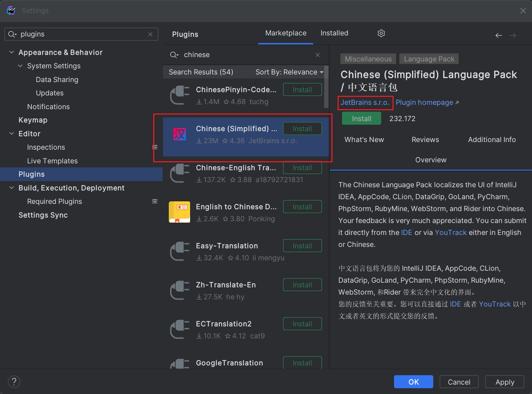Open the JetBrains s.r.o. vendor link
This screenshot has height=394, width=532.
(x=365, y=103)
